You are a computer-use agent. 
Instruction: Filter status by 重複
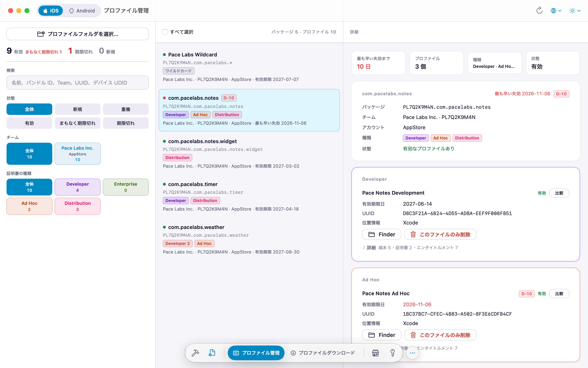pos(126,109)
